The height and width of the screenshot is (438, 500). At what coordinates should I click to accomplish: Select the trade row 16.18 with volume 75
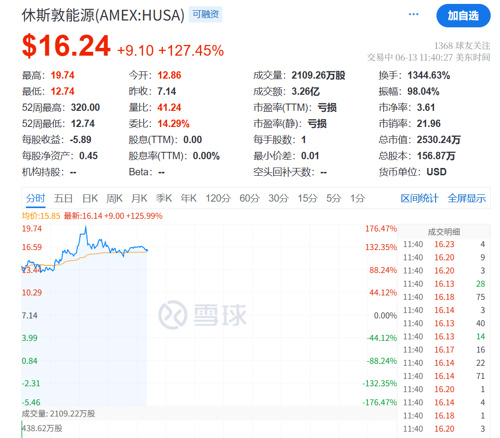(x=444, y=297)
